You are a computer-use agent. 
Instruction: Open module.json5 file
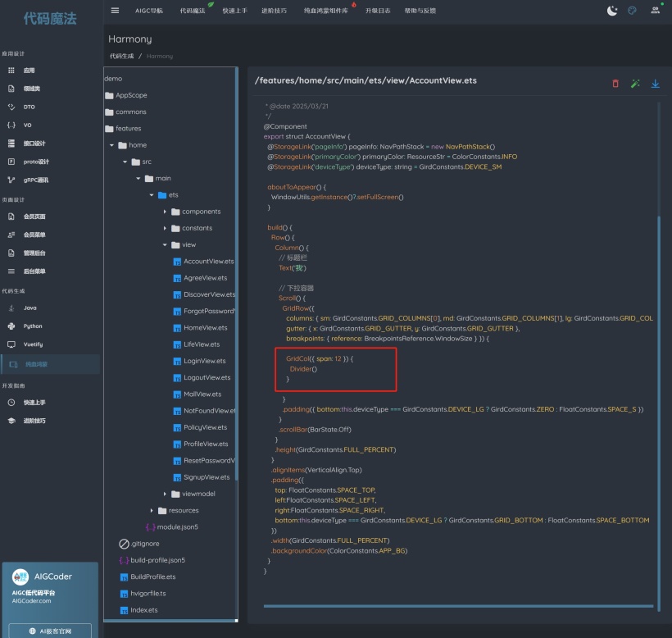click(x=177, y=526)
